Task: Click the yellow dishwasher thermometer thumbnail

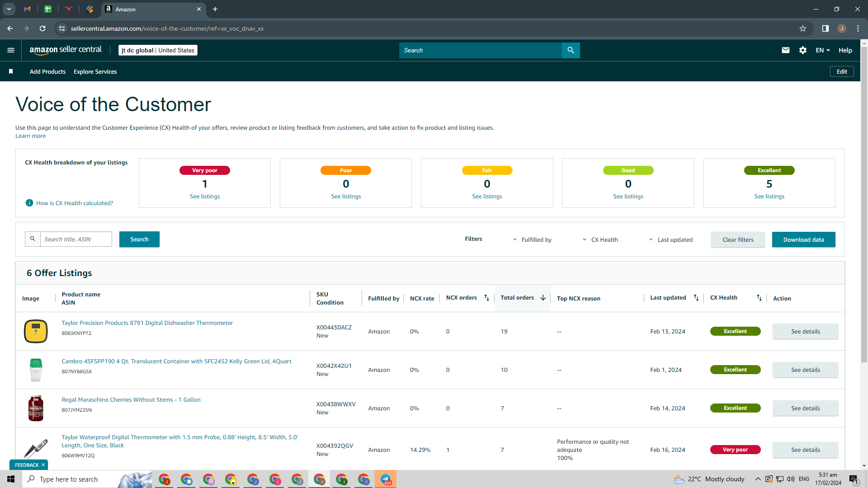Action: tap(36, 331)
